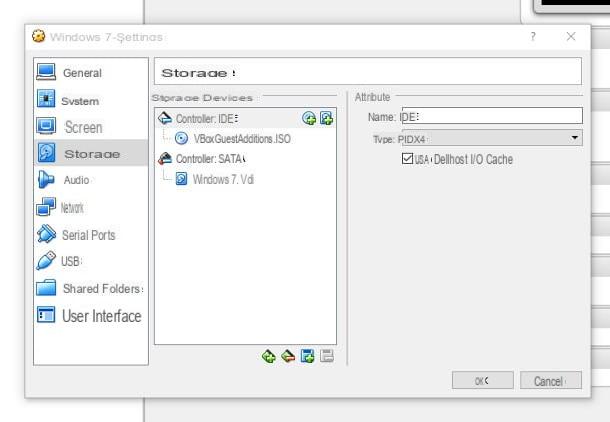Viewport: 610px width, 422px height.
Task: Click the Storage hard disk icon
Action: click(x=46, y=152)
